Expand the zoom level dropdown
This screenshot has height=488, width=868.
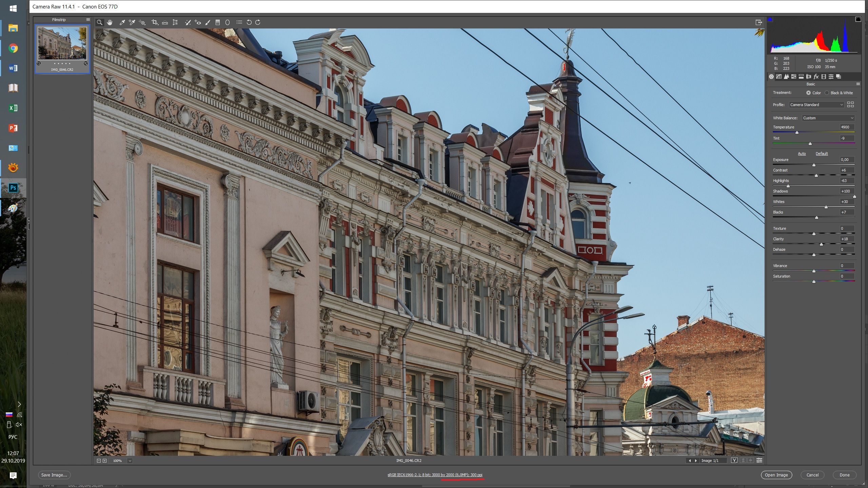click(130, 461)
